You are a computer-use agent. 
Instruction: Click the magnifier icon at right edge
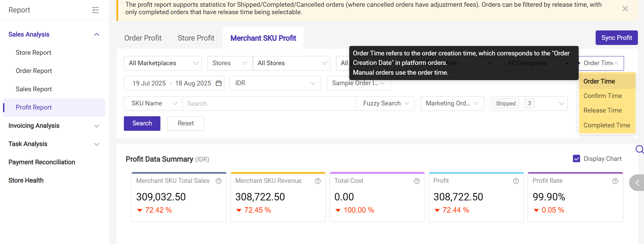coord(639,149)
